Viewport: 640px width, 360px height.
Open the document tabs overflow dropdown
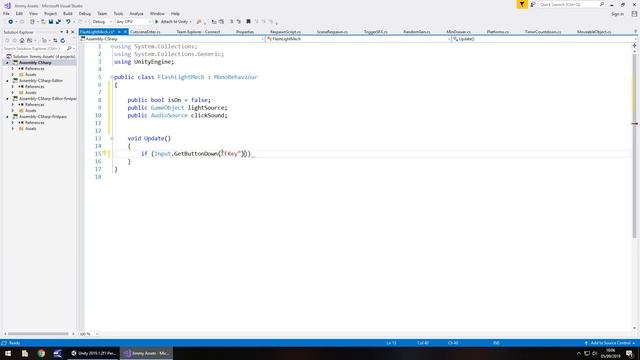tap(635, 32)
